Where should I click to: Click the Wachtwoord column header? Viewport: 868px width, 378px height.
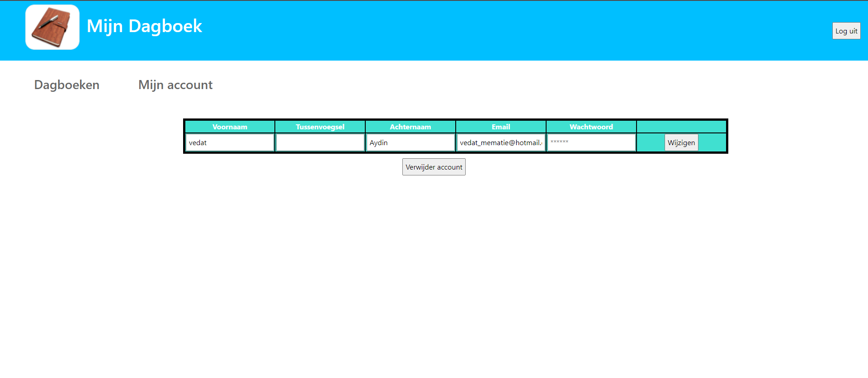click(x=591, y=127)
